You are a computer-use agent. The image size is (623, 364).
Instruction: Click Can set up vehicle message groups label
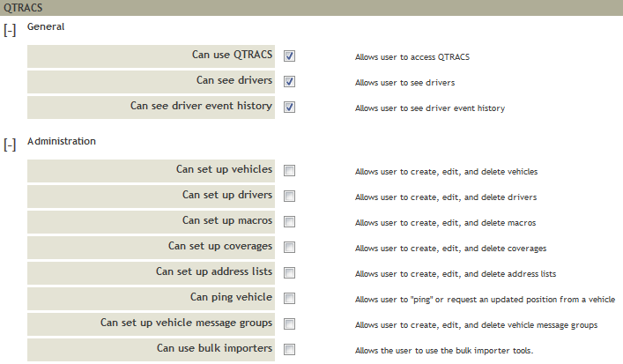tap(186, 323)
